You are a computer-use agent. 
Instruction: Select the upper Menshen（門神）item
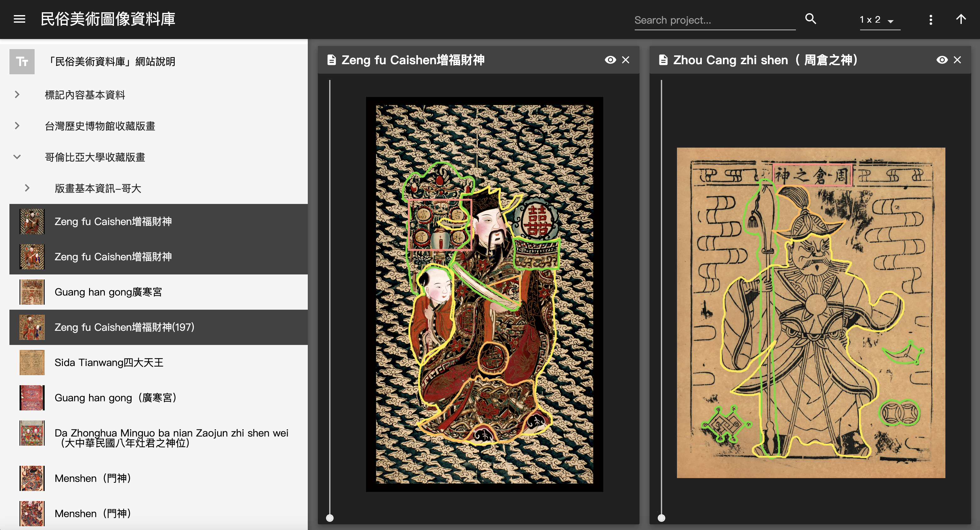tap(159, 478)
